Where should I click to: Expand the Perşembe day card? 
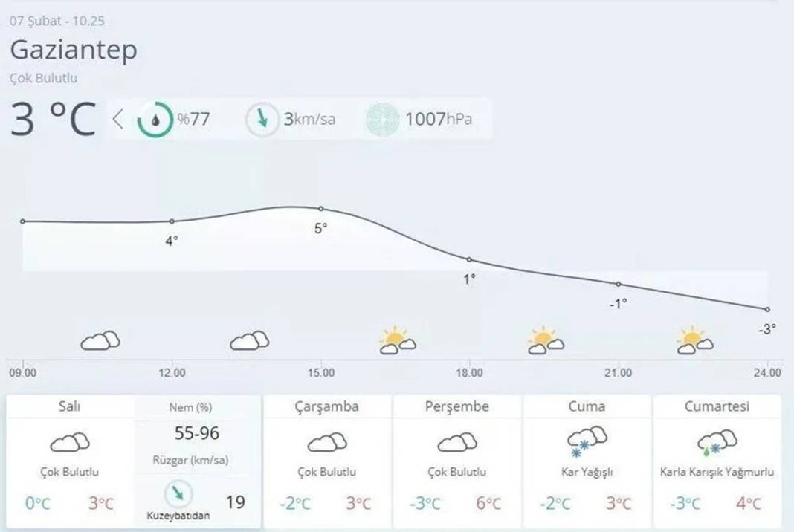tap(457, 406)
